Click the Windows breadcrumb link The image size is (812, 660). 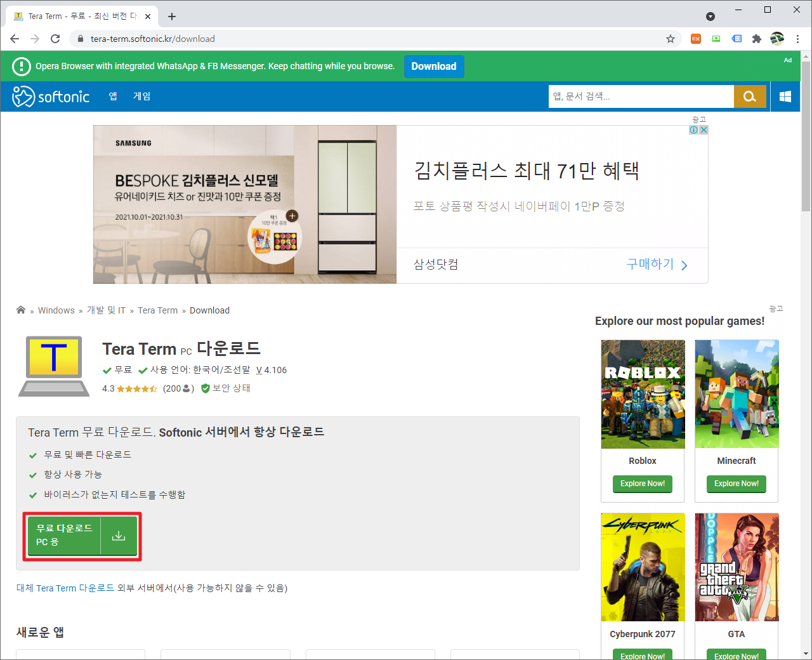coord(56,310)
